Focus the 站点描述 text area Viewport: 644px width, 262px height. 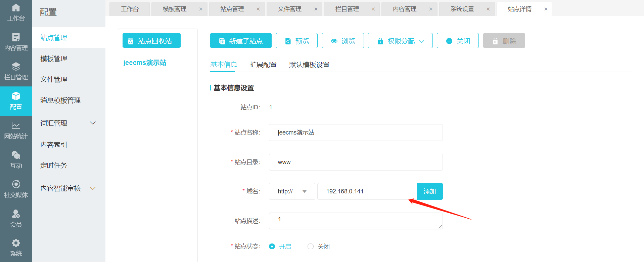pos(356,221)
